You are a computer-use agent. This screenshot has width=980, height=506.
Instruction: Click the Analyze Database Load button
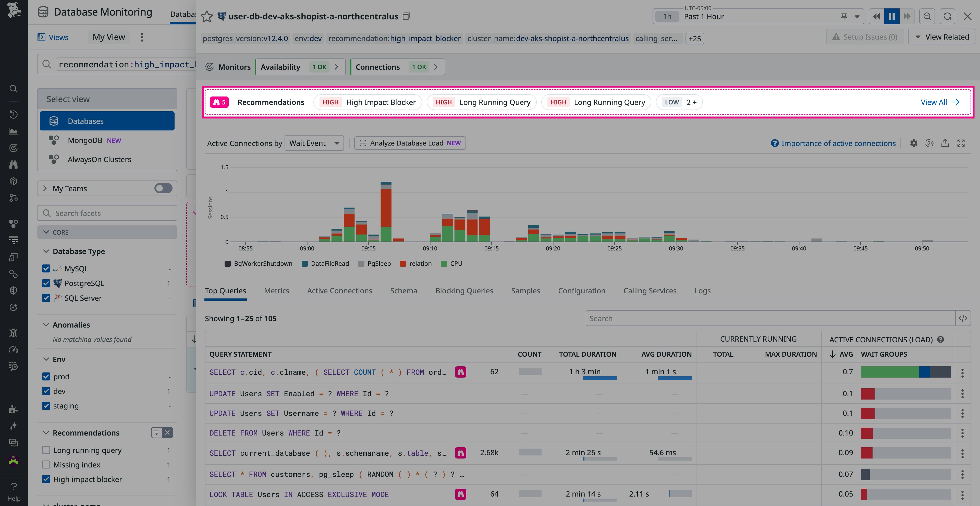(x=410, y=143)
